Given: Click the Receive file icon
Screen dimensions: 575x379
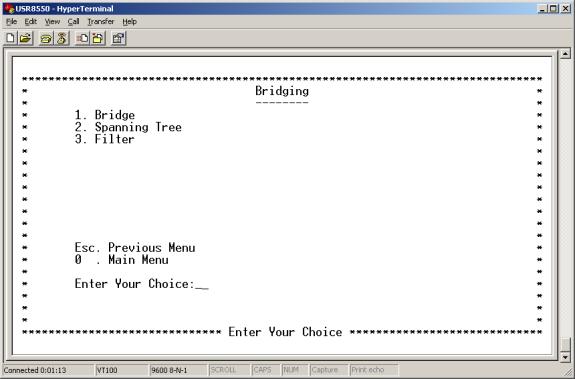Looking at the screenshot, I should (98, 38).
